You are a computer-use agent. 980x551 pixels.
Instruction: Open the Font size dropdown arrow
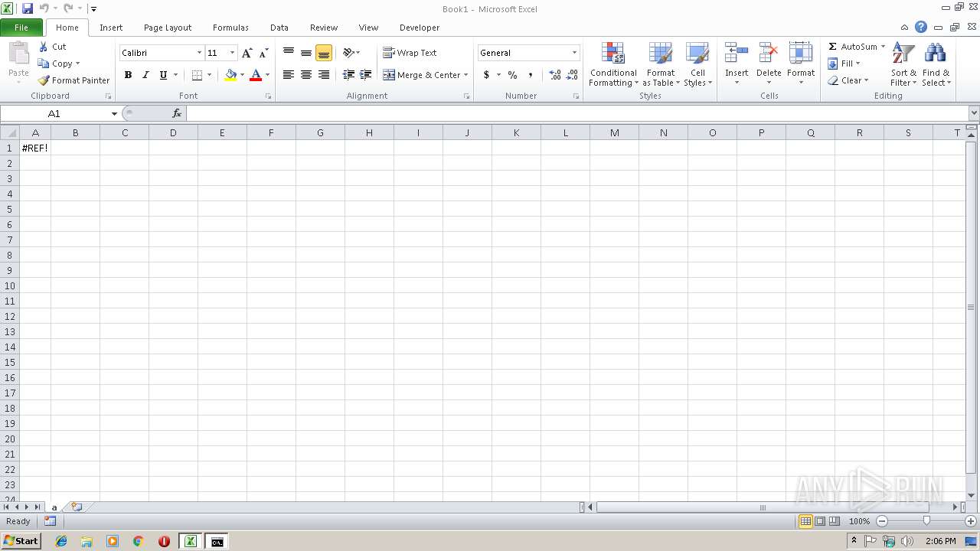232,53
